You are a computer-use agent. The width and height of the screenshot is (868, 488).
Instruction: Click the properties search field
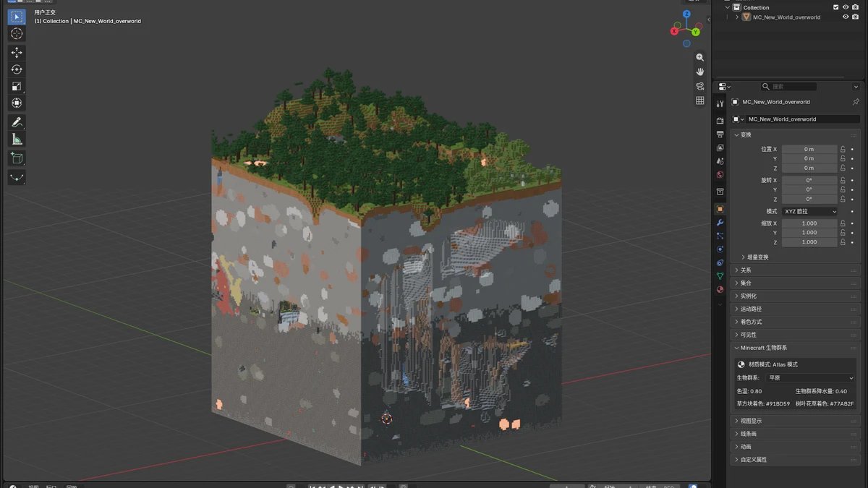pos(788,87)
